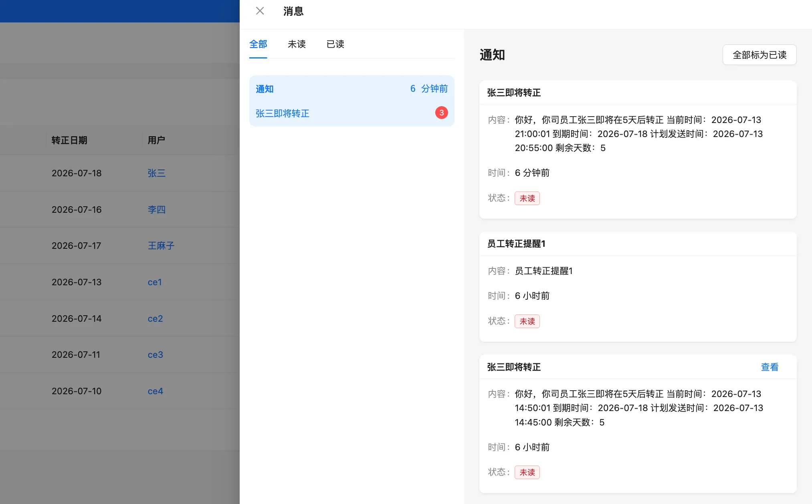Click the 全部标为已读 button
812x504 pixels.
[759, 55]
